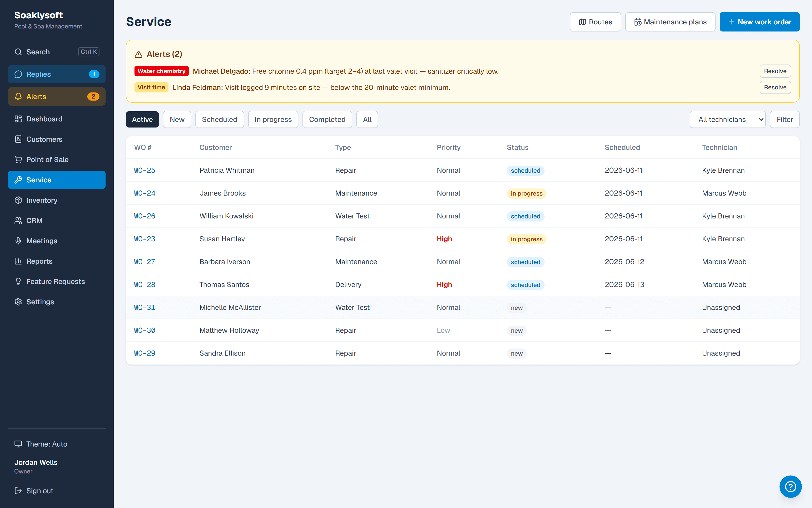Click customer name Michelle McAllister
The width and height of the screenshot is (812, 508).
(230, 307)
